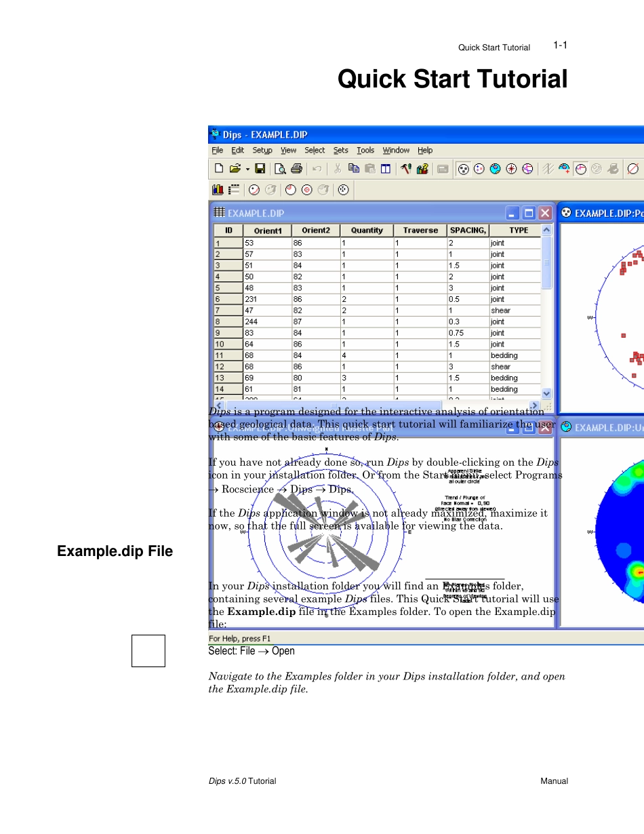Click the grid's vertical scrollbar down arrow
The image size is (644, 834).
(547, 393)
